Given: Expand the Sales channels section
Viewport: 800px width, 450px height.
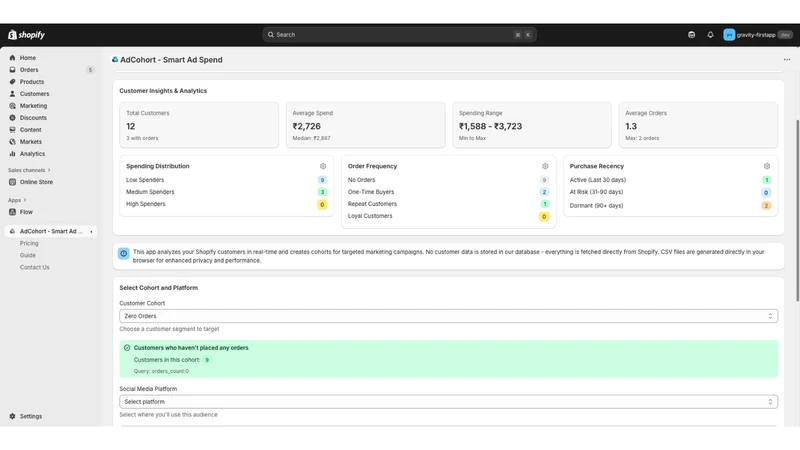Looking at the screenshot, I should (x=30, y=170).
